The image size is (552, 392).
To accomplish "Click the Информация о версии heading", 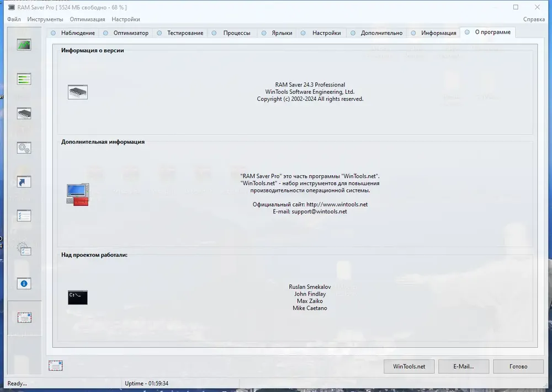I will [93, 50].
